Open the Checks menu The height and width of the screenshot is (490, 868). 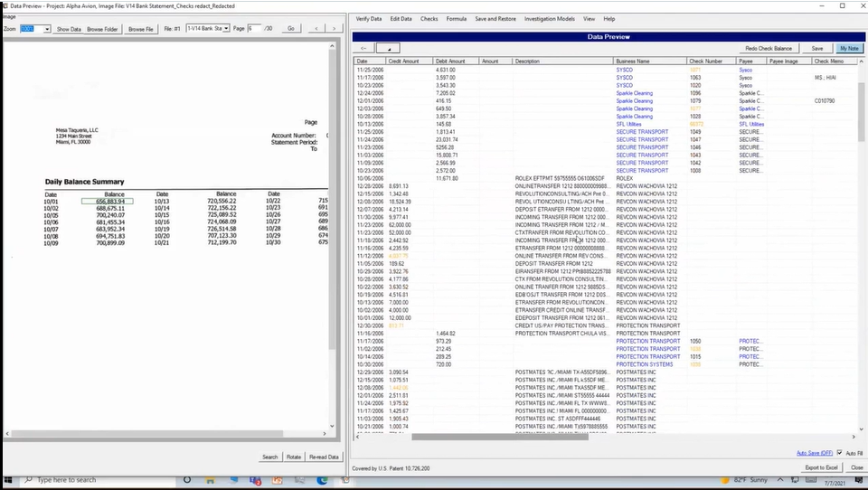[429, 19]
